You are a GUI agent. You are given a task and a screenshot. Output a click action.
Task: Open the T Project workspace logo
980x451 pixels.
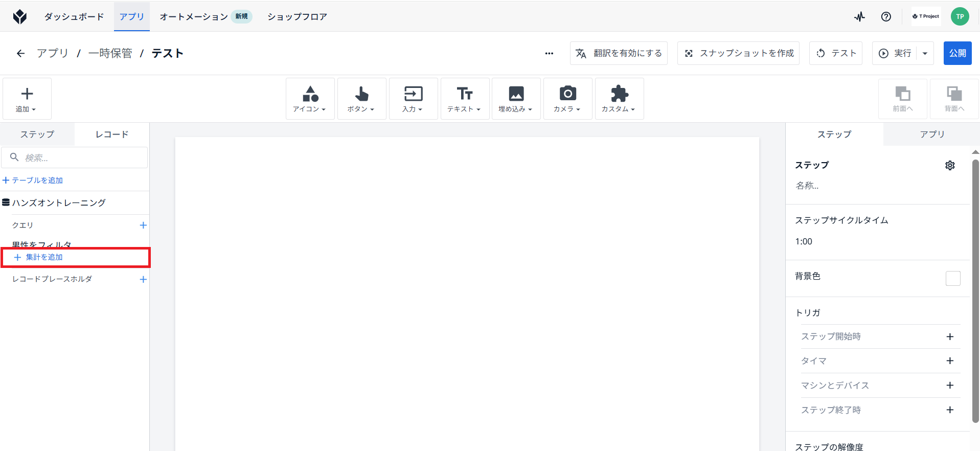[926, 16]
